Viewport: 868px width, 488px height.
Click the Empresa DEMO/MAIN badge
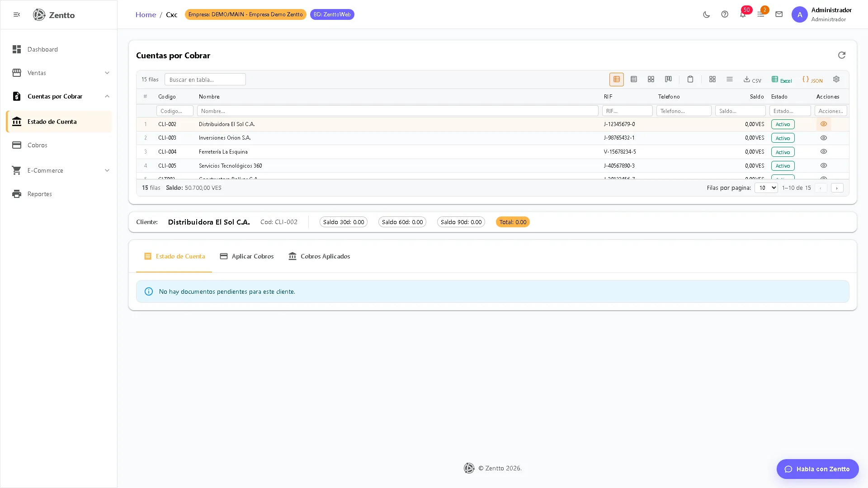245,14
